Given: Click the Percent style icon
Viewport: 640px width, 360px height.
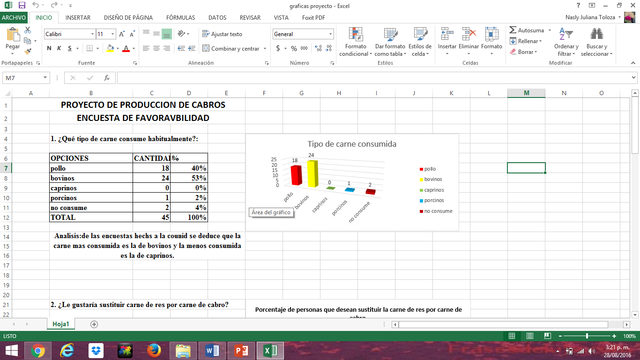Looking at the screenshot, I should click(293, 49).
